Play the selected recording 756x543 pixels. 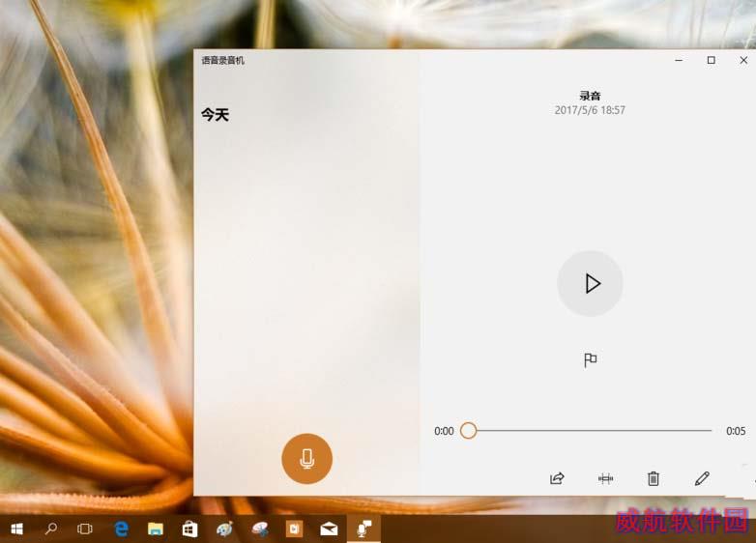click(x=590, y=283)
